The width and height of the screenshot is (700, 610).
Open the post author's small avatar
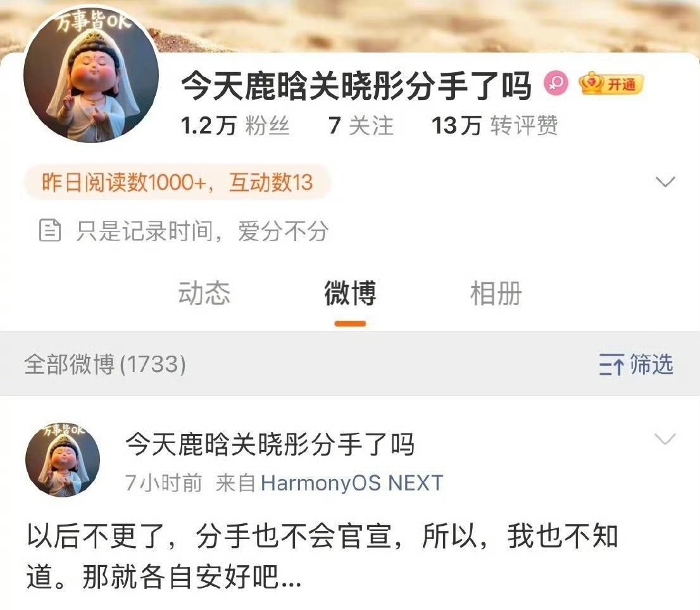pyautogui.click(x=63, y=460)
